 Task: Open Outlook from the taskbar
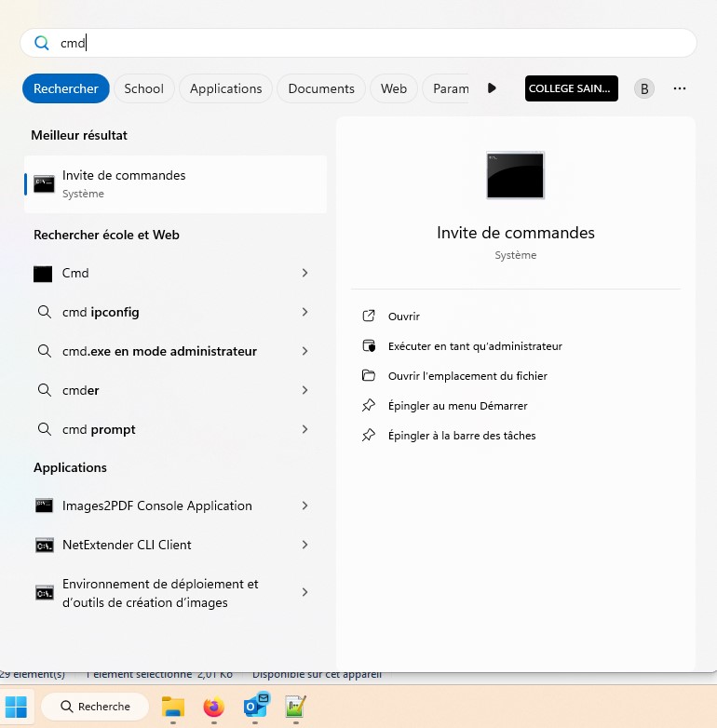pos(255,707)
